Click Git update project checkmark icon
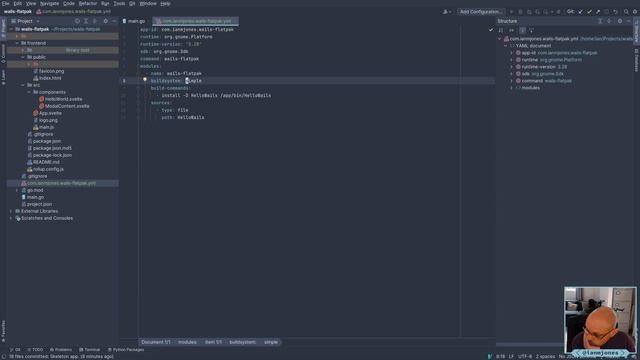This screenshot has width=640, height=360. 580,12
